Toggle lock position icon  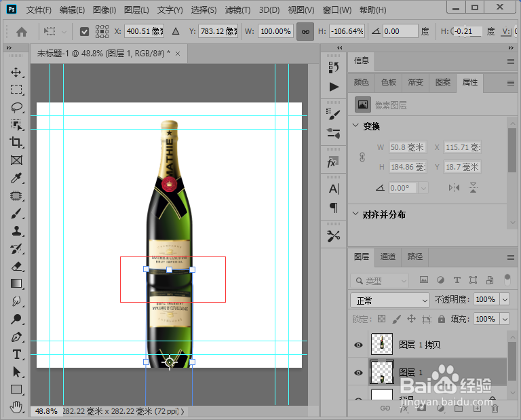411,319
